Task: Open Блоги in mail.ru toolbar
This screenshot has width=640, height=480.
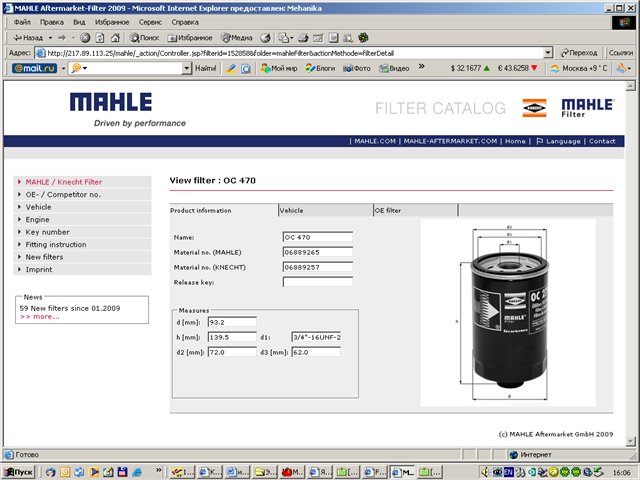Action: tap(320, 68)
